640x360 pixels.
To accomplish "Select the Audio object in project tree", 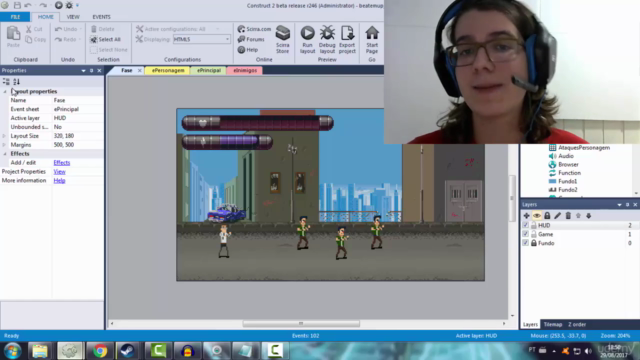I will (566, 156).
